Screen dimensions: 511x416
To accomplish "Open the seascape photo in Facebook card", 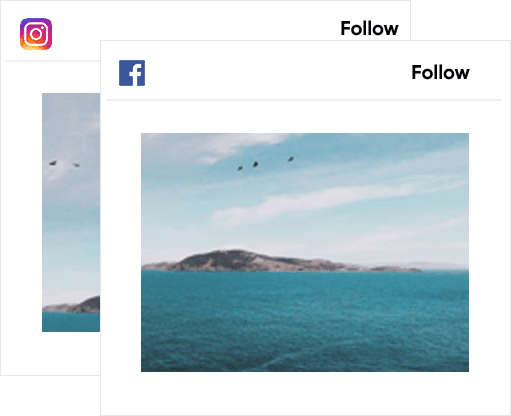I will point(305,252).
